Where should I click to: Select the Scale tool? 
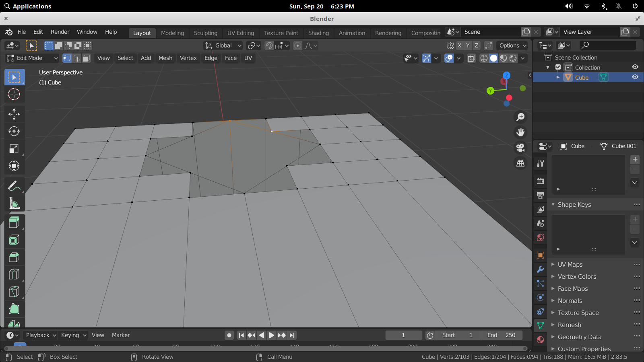point(14,149)
